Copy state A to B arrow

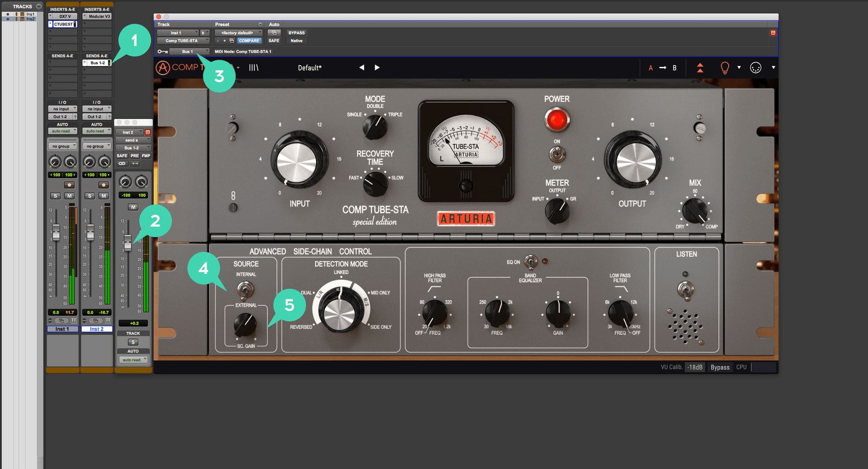click(x=663, y=67)
